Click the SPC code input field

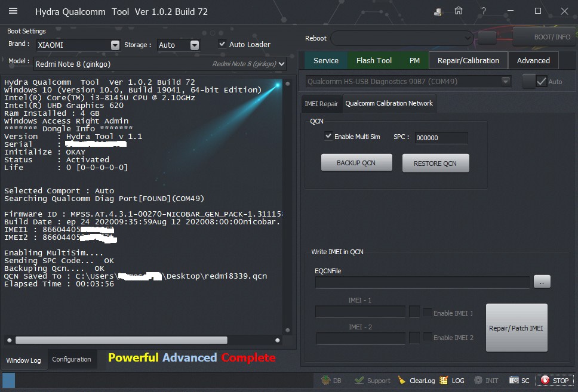pyautogui.click(x=441, y=138)
